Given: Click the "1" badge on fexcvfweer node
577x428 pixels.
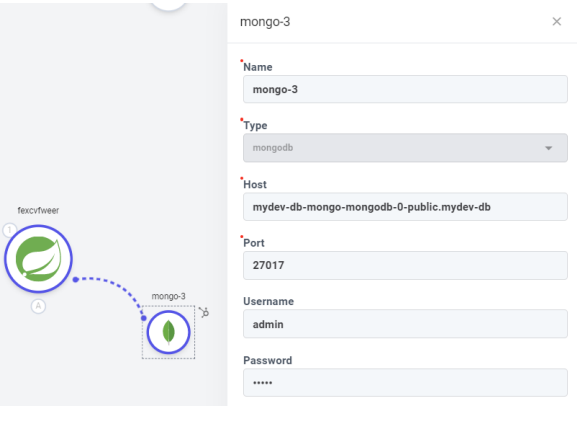Looking at the screenshot, I should point(10,230).
